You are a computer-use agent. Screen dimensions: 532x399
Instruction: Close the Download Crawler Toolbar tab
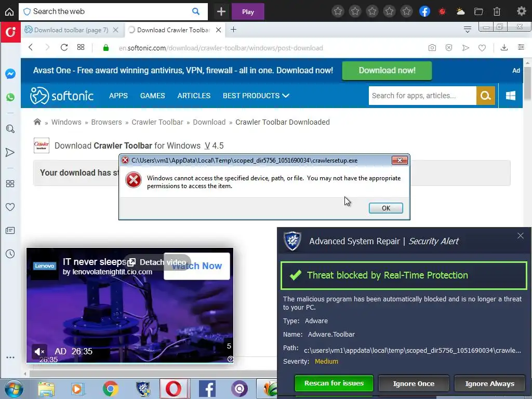pyautogui.click(x=219, y=30)
